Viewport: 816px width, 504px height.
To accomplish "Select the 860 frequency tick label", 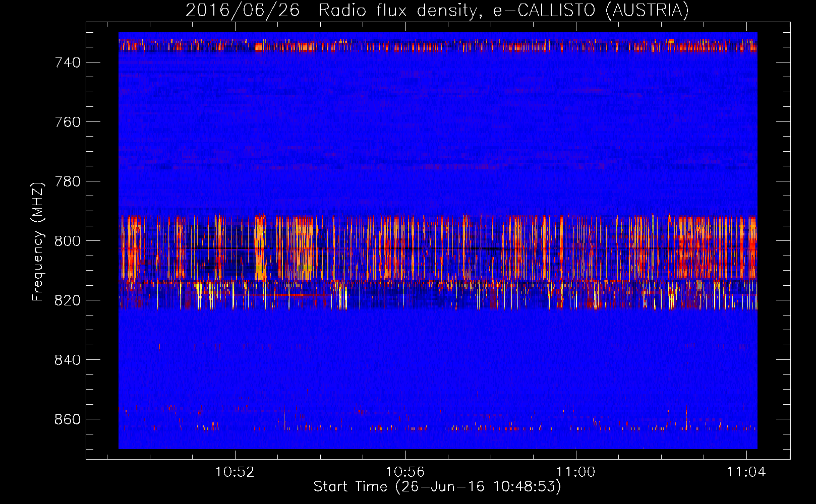I will [68, 419].
